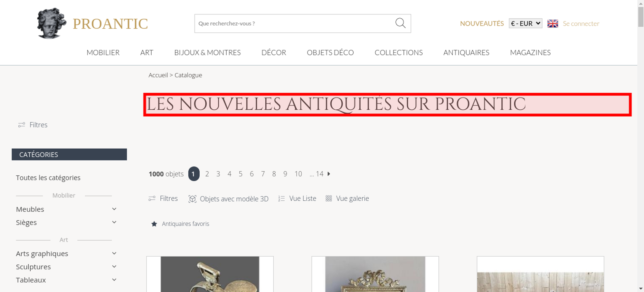Click the Se connecter link
This screenshot has width=644, height=292.
point(581,23)
